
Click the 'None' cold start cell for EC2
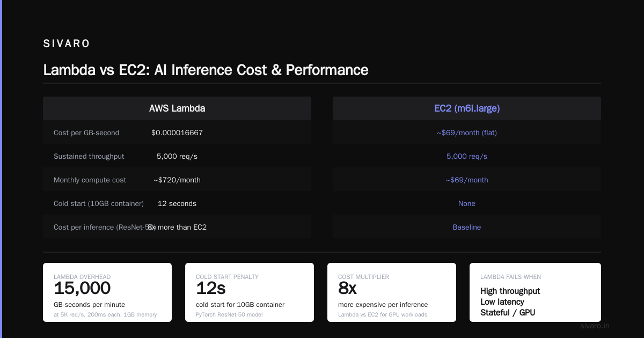click(467, 203)
